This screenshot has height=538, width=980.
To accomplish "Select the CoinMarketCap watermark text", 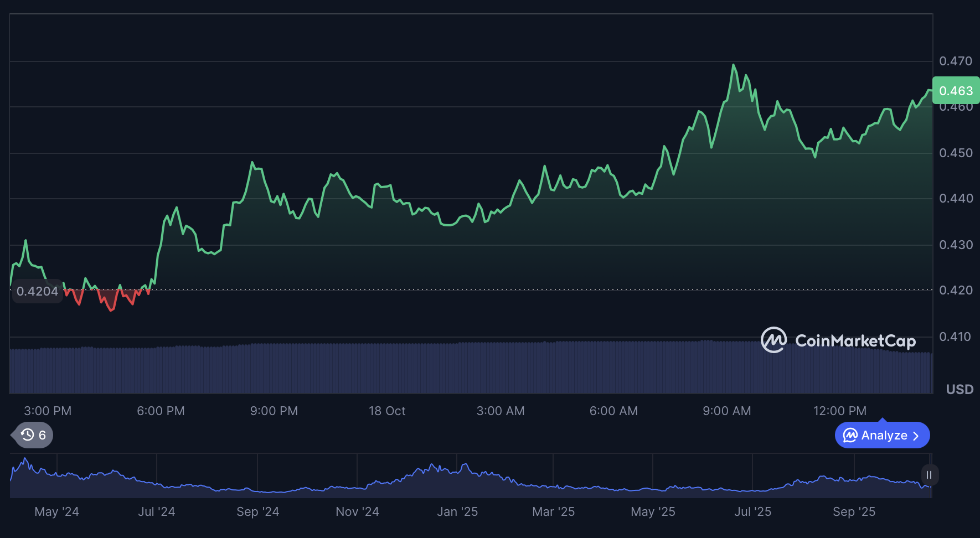I will point(855,340).
